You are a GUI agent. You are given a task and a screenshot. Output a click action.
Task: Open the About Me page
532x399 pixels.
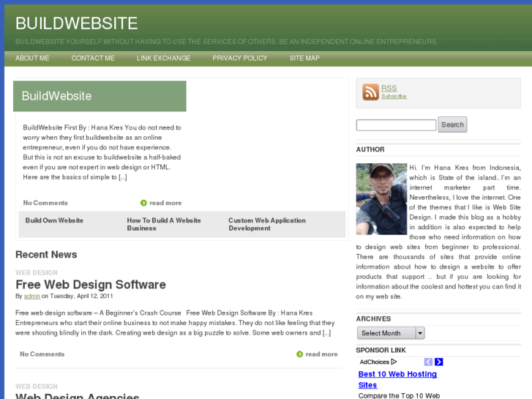[x=32, y=59]
